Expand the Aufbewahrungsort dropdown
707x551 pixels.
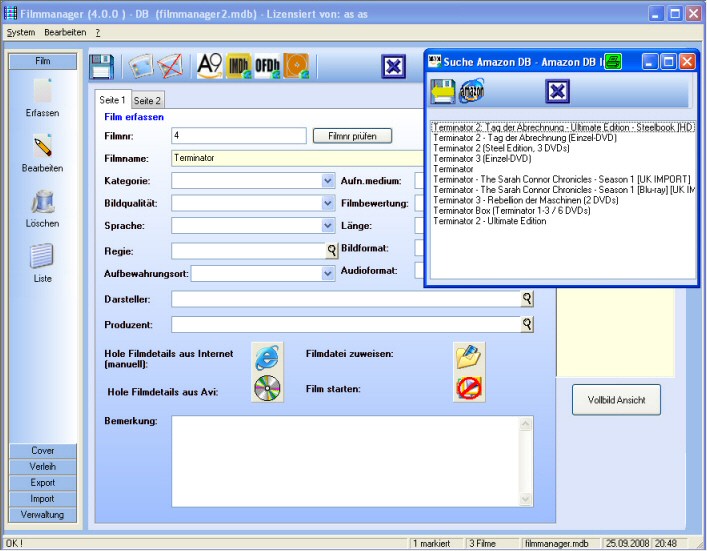[328, 273]
